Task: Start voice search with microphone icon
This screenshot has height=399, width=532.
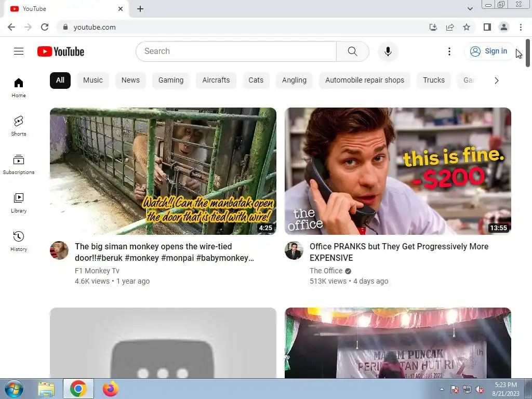Action: (x=388, y=51)
